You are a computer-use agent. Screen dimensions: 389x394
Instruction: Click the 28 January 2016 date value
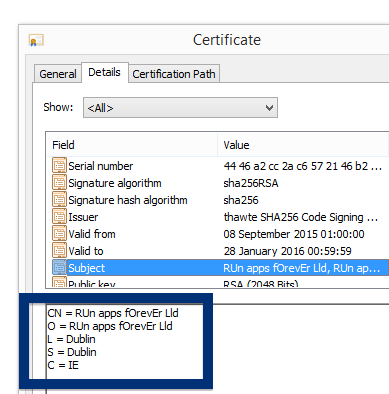point(287,251)
